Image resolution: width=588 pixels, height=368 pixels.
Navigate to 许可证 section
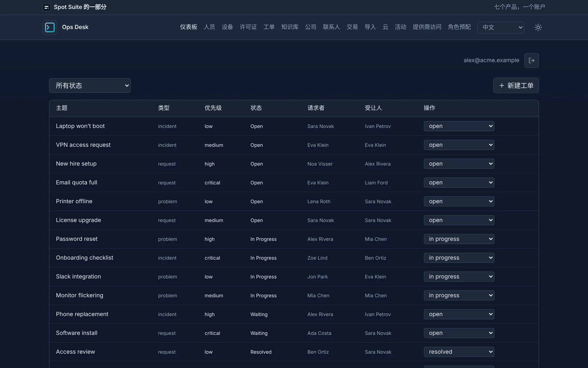pyautogui.click(x=248, y=27)
